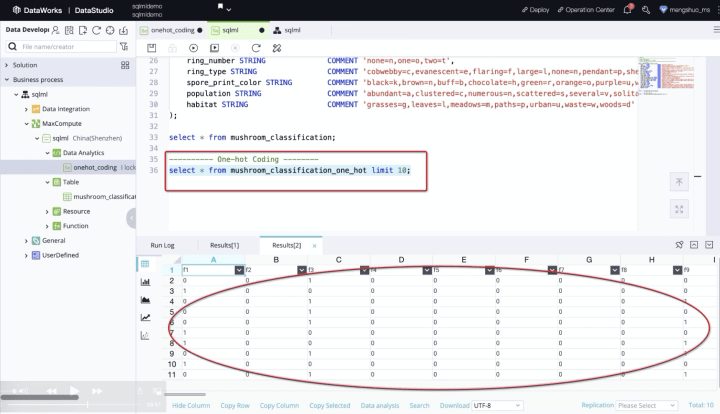Refresh the Data Development tree

(97, 30)
